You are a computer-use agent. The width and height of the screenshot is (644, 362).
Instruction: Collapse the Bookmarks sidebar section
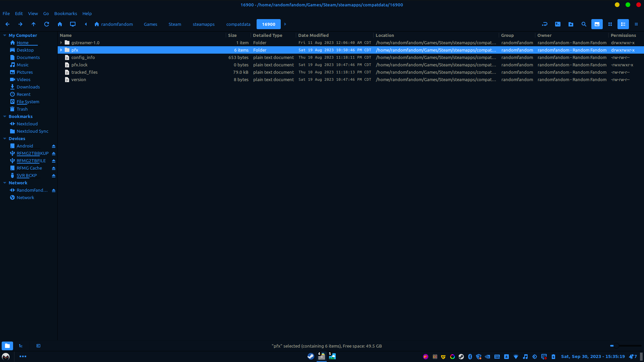(x=5, y=116)
